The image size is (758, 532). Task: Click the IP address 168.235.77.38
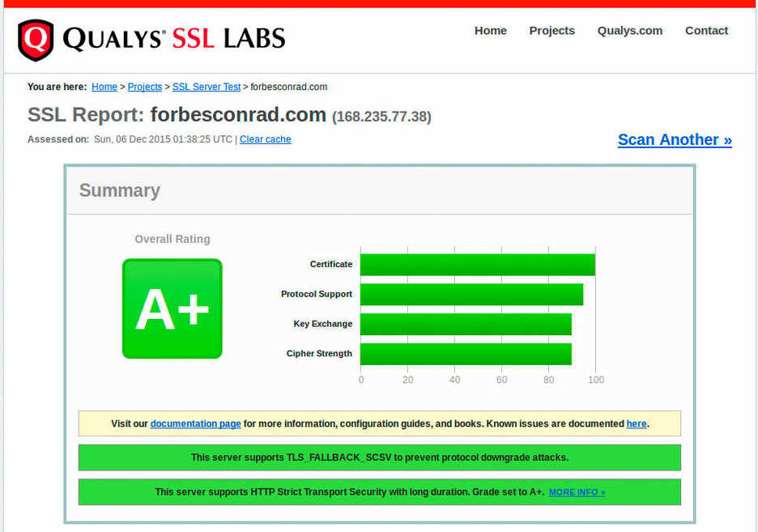(381, 117)
